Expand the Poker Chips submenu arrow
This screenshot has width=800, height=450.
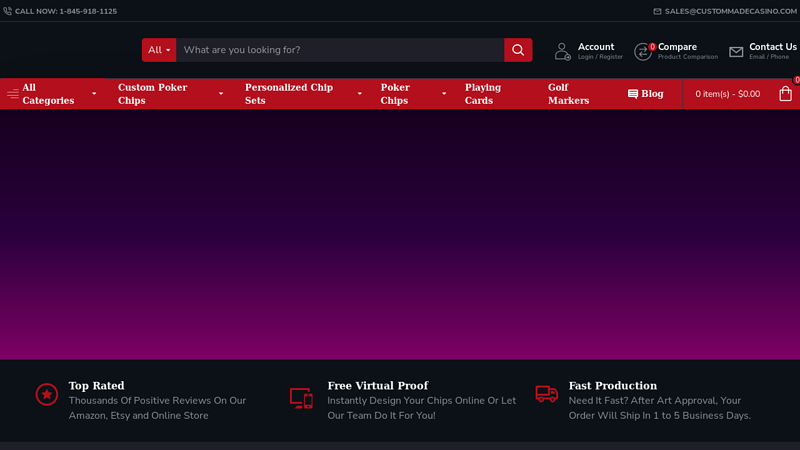(444, 94)
